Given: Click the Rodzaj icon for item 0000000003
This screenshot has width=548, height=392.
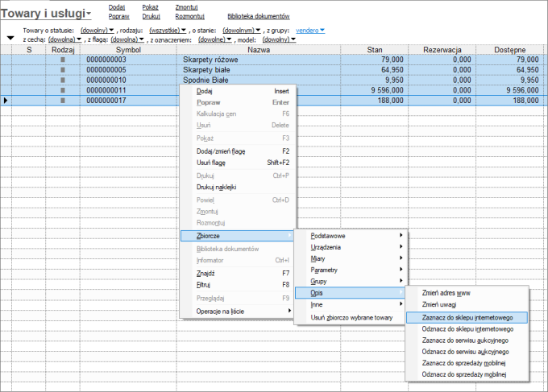Looking at the screenshot, I should tap(62, 60).
